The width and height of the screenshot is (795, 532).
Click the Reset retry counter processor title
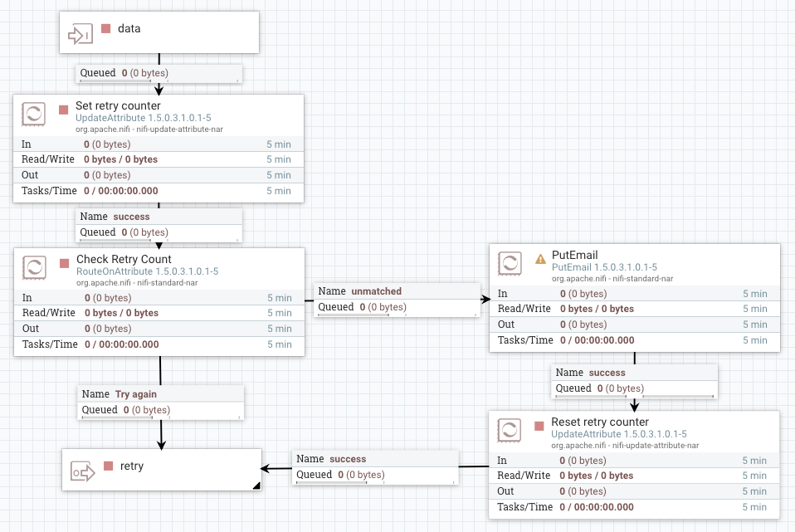pyautogui.click(x=600, y=422)
